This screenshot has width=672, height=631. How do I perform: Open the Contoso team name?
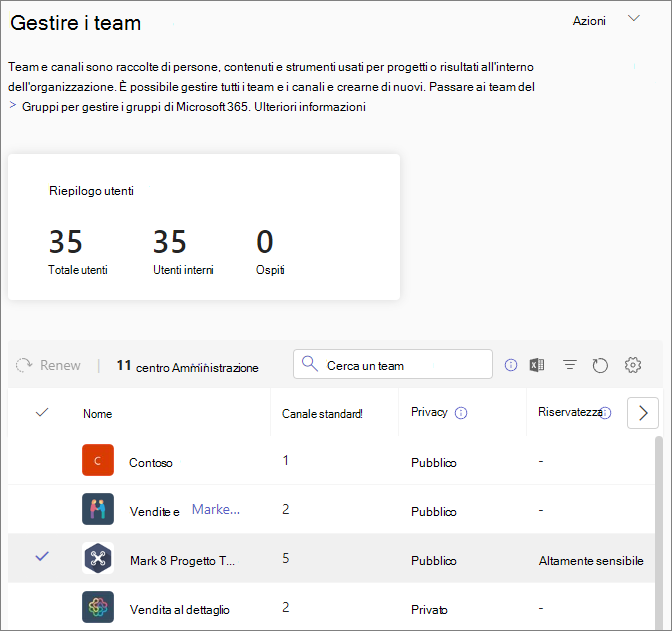click(151, 463)
